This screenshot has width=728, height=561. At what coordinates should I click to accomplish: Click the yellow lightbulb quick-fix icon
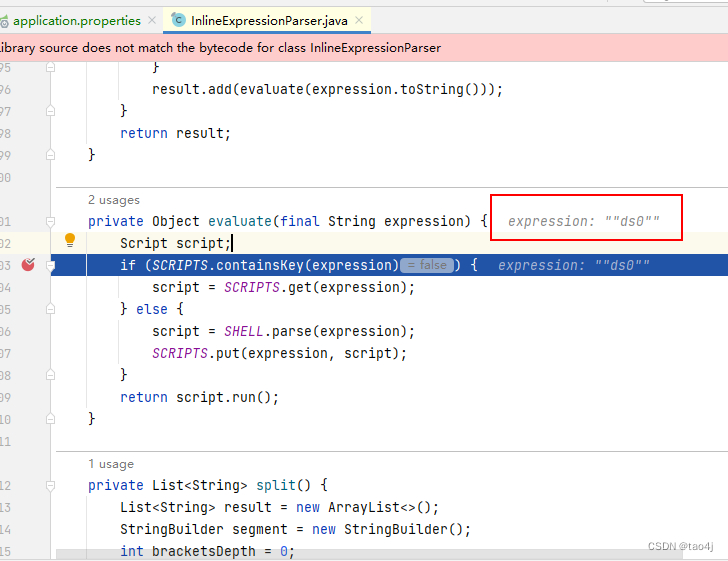pyautogui.click(x=70, y=240)
